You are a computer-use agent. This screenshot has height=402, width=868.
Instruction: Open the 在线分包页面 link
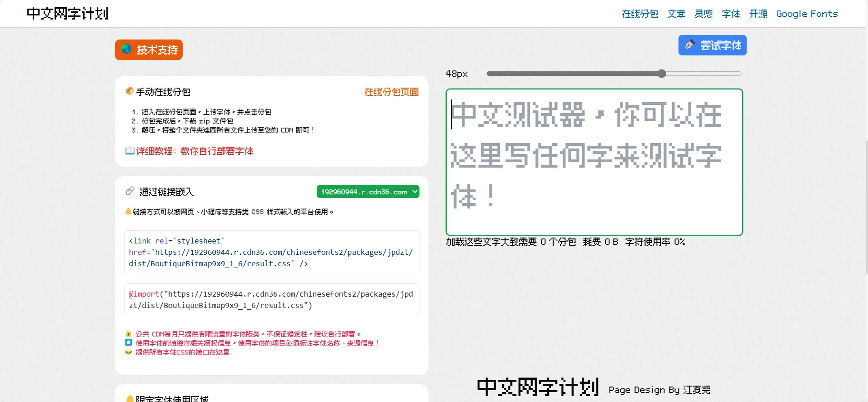[391, 92]
